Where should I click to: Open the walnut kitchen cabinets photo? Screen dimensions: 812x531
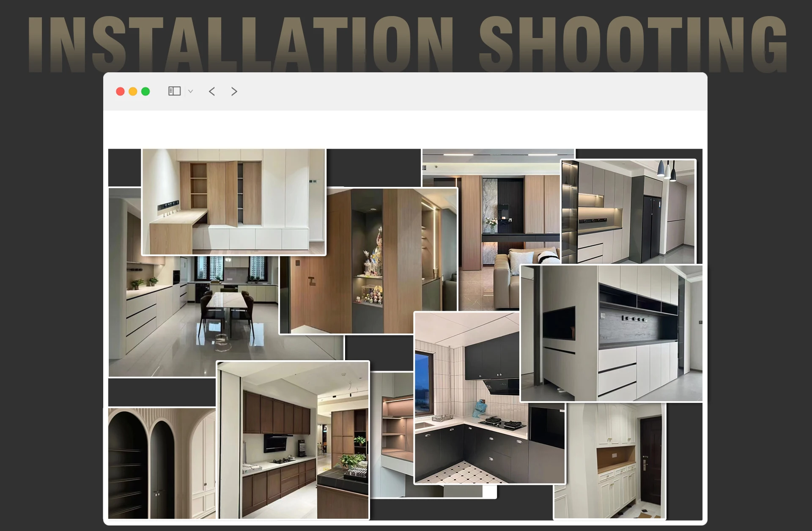(293, 440)
